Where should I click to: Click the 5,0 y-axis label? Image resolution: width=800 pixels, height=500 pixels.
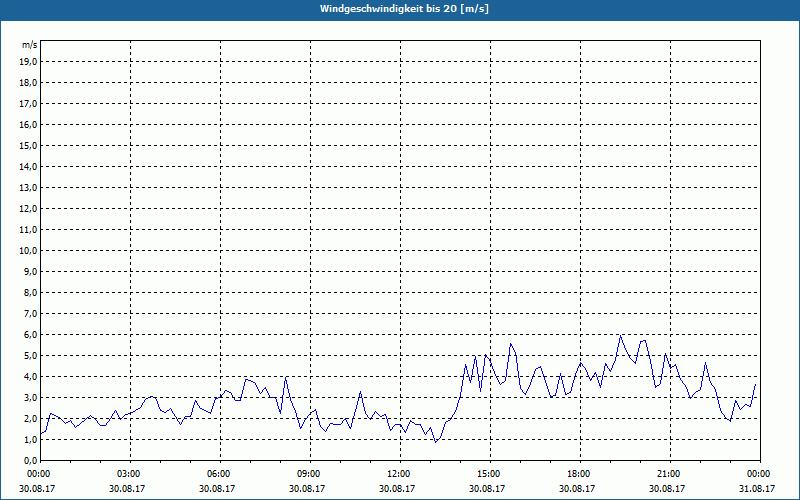point(31,356)
